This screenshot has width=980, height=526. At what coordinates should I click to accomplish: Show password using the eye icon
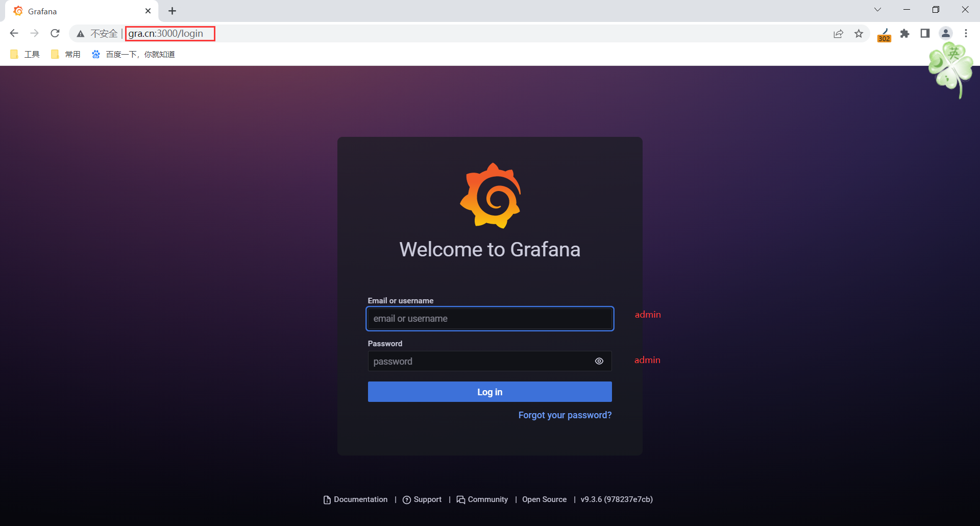(x=599, y=361)
